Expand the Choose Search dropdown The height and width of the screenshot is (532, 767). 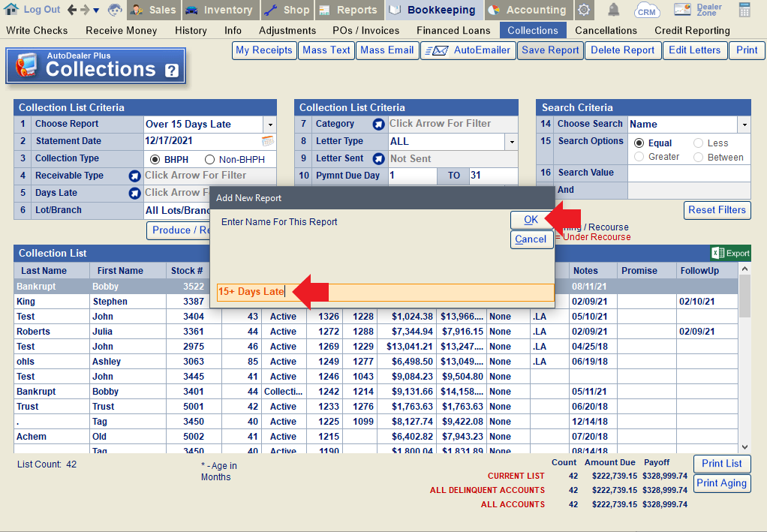[x=744, y=125]
